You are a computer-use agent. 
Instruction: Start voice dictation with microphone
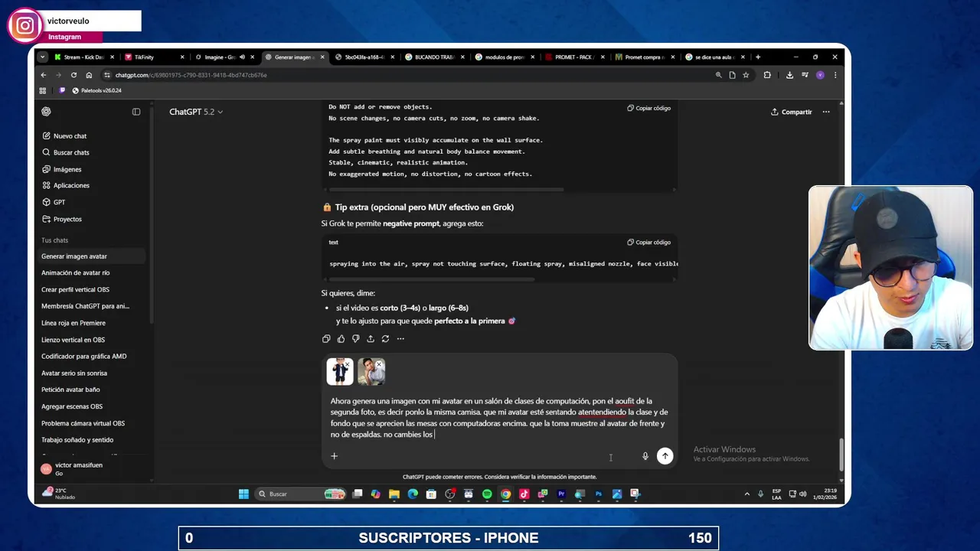coord(645,456)
